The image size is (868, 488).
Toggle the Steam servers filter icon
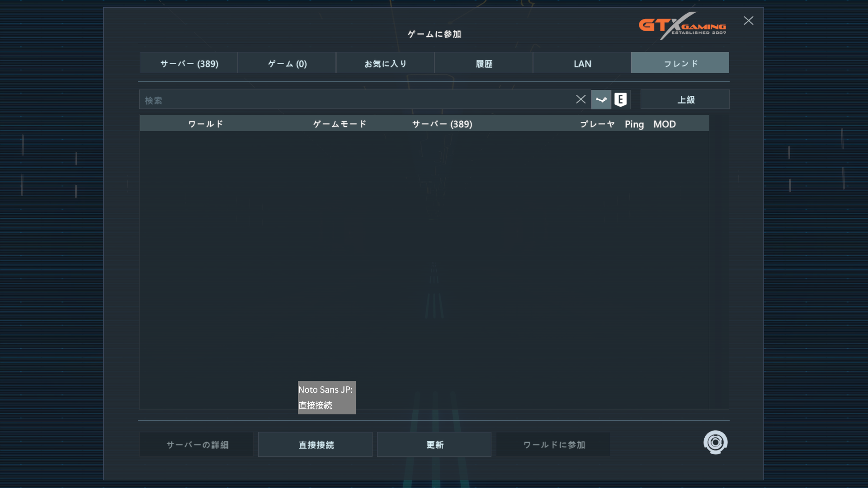(601, 100)
